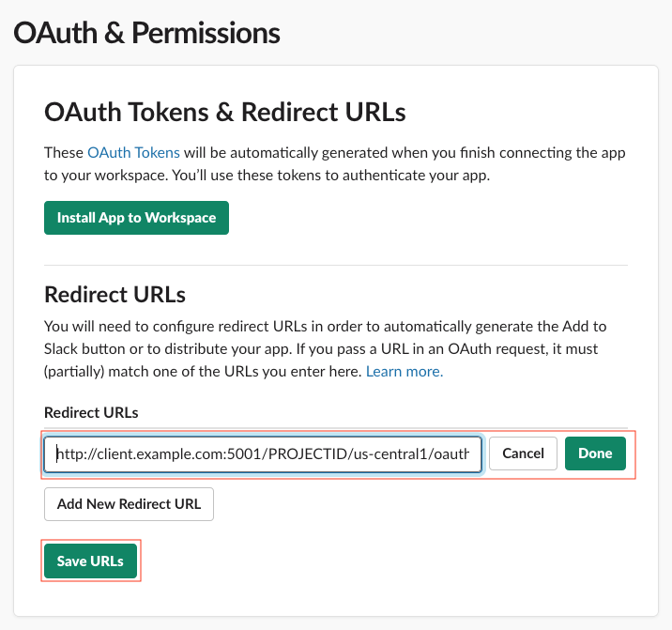Screen dimensions: 672x630
Task: Focus the redirect URL text field
Action: [x=263, y=453]
